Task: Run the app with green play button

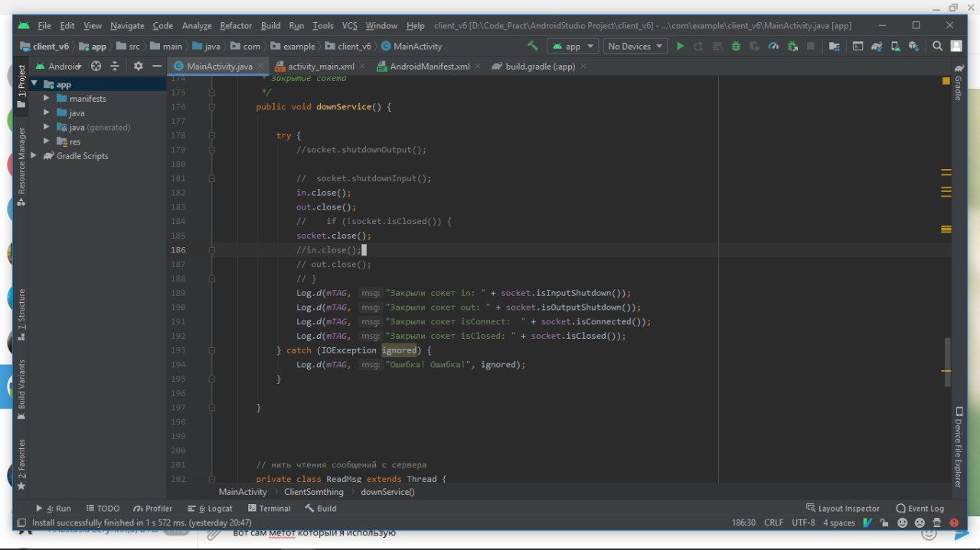Action: point(680,46)
